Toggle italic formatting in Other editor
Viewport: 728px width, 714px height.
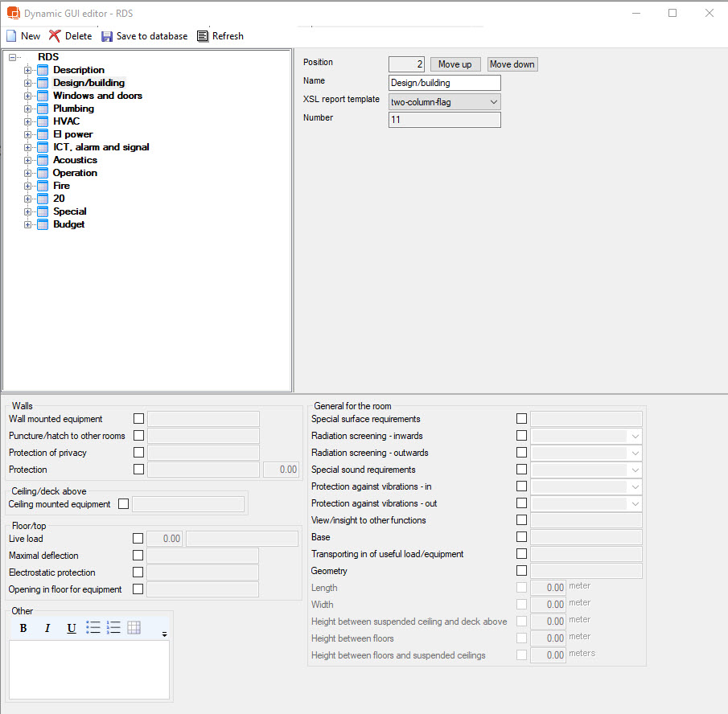[x=47, y=628]
